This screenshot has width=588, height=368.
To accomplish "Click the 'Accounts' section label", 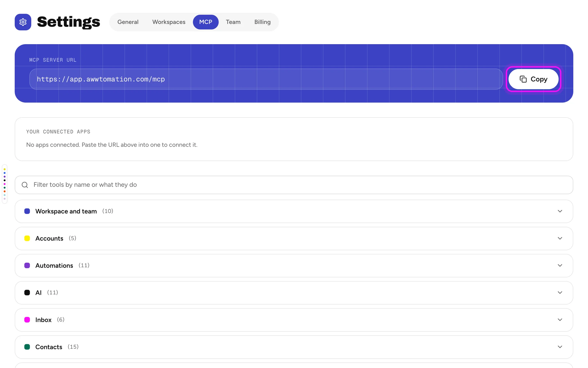I will [49, 238].
